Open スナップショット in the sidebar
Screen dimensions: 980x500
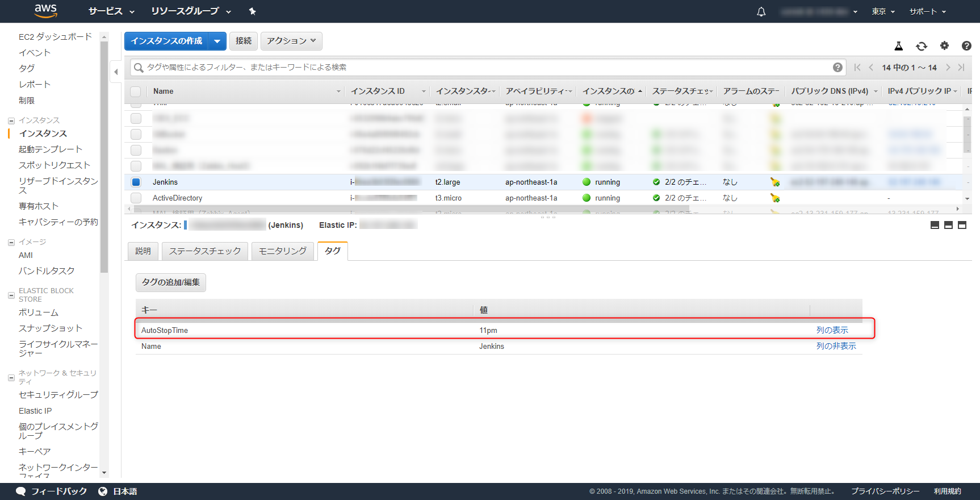coord(51,328)
